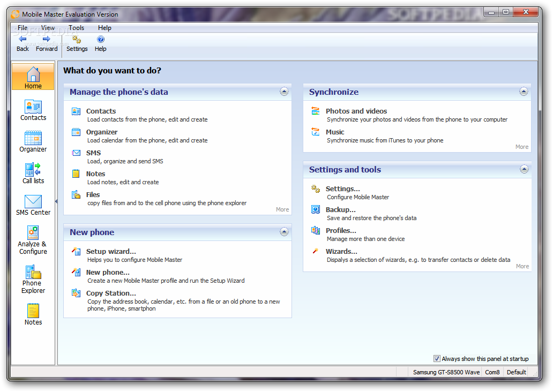Open the File menu
Image resolution: width=553 pixels, height=392 pixels.
point(23,28)
